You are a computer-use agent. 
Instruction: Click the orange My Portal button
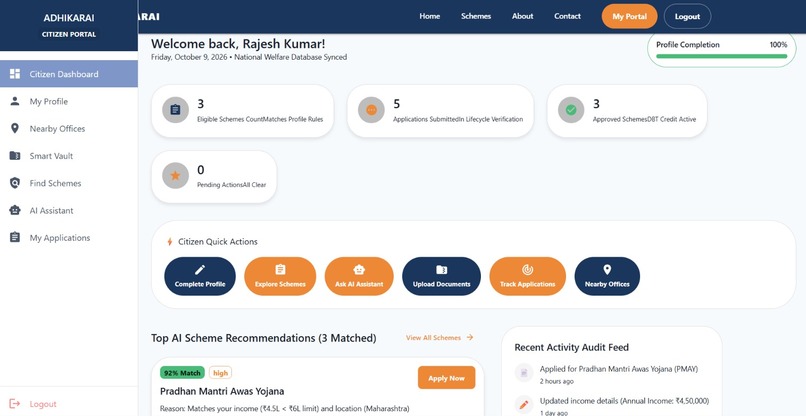(x=629, y=16)
